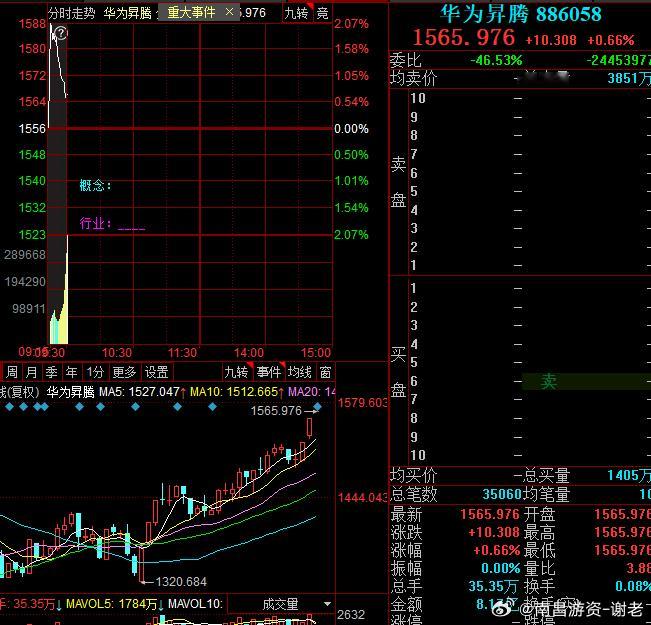
Task: Click the 买盘 level 10 row number
Action: [x=418, y=455]
